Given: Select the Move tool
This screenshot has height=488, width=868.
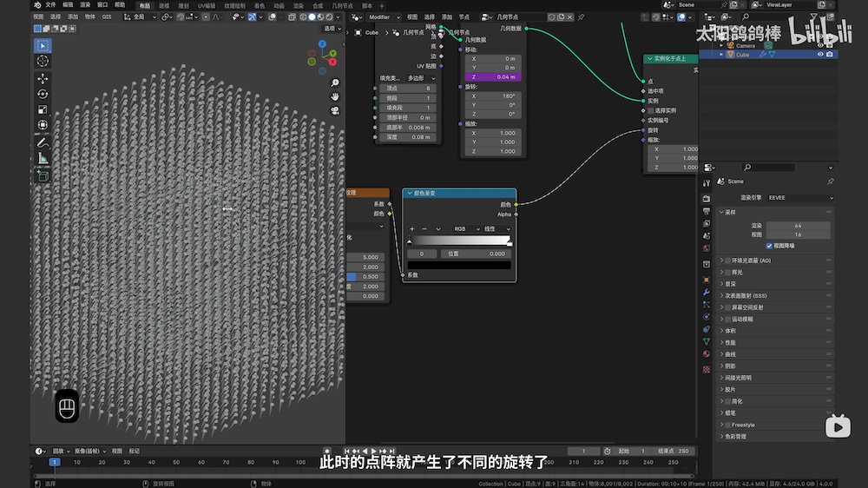Looking at the screenshot, I should click(x=43, y=79).
